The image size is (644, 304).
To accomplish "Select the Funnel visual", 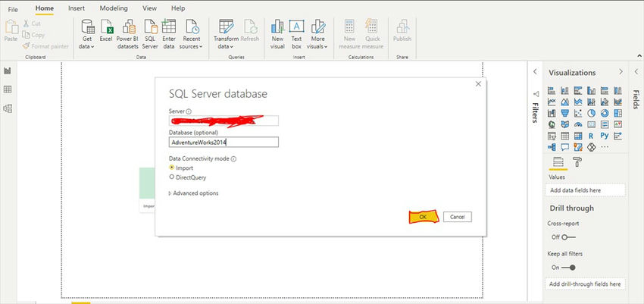I will pos(564,113).
